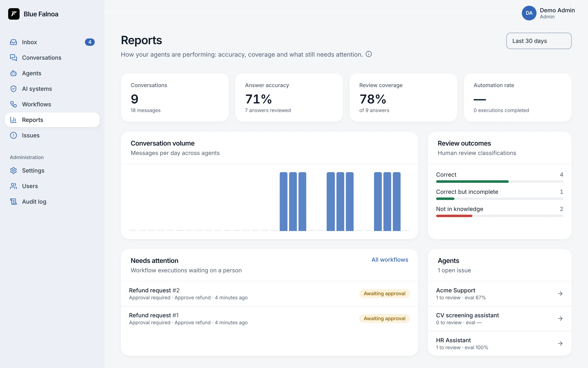Click the Users people icon
Viewport: 588px width, 368px height.
pos(13,186)
